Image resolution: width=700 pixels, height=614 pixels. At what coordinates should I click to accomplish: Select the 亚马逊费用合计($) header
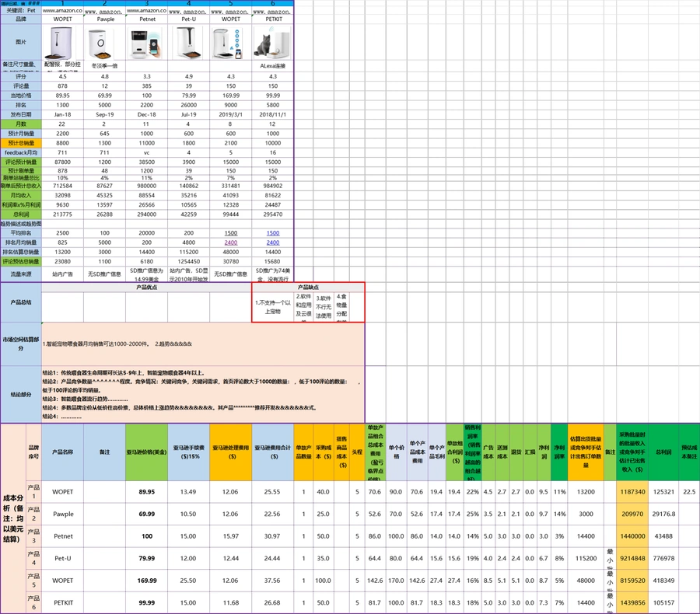[x=273, y=452]
